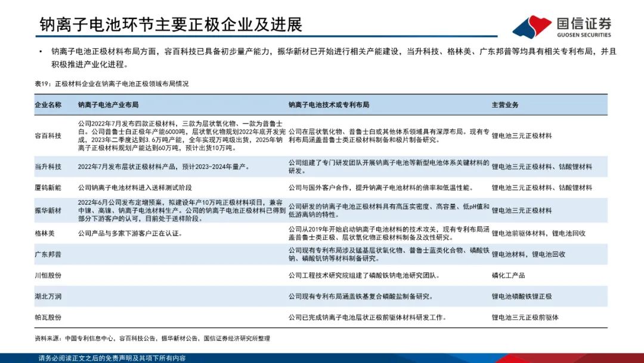
Task: Click 当升科技's cell '2022年7月发布层状正极材料产品'
Action: pyautogui.click(x=164, y=167)
